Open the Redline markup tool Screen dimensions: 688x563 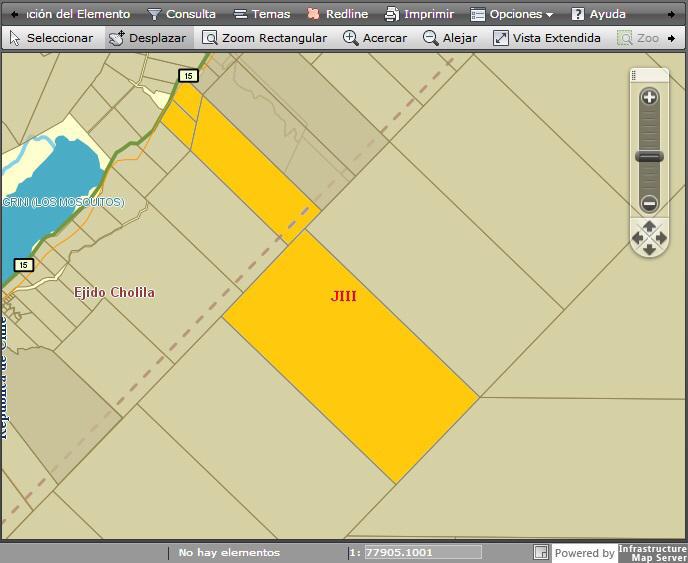(x=337, y=14)
